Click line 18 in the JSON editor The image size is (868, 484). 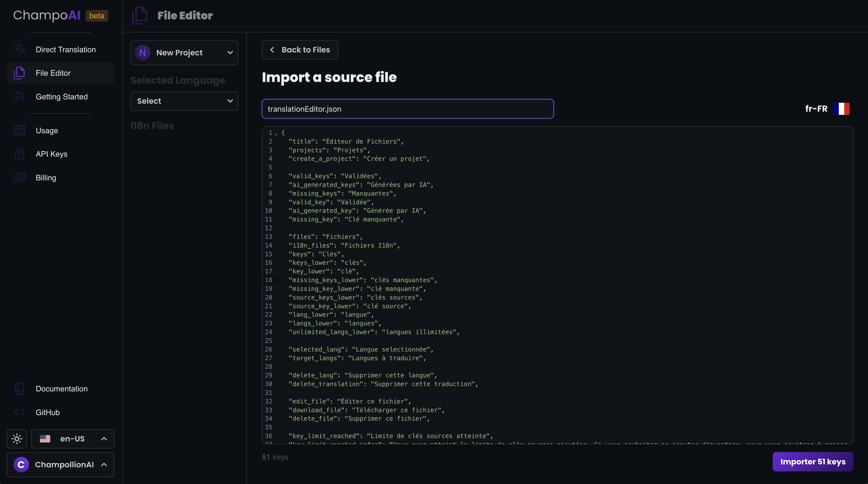(x=362, y=280)
